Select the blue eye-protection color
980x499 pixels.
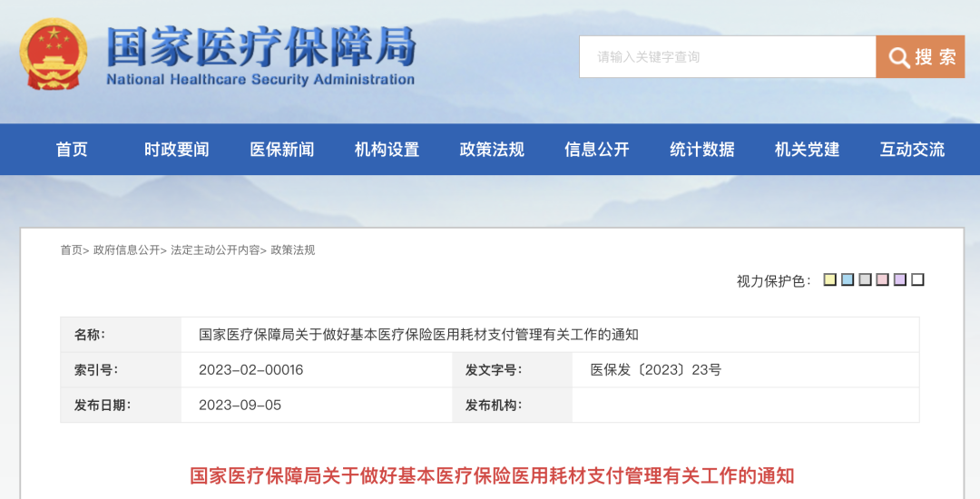[848, 279]
